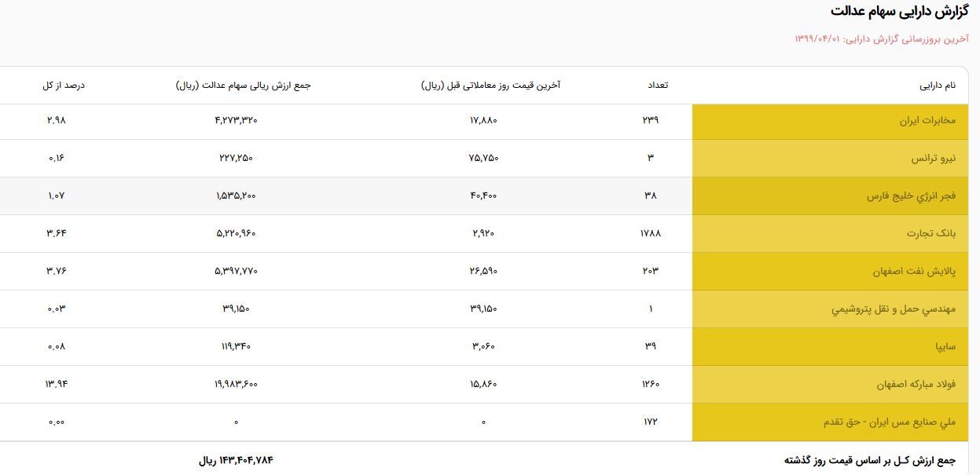Screen dimensions: 980x475
Task: Sort by آخرین قیمت روز معاملاتی قبل header
Action: point(490,85)
